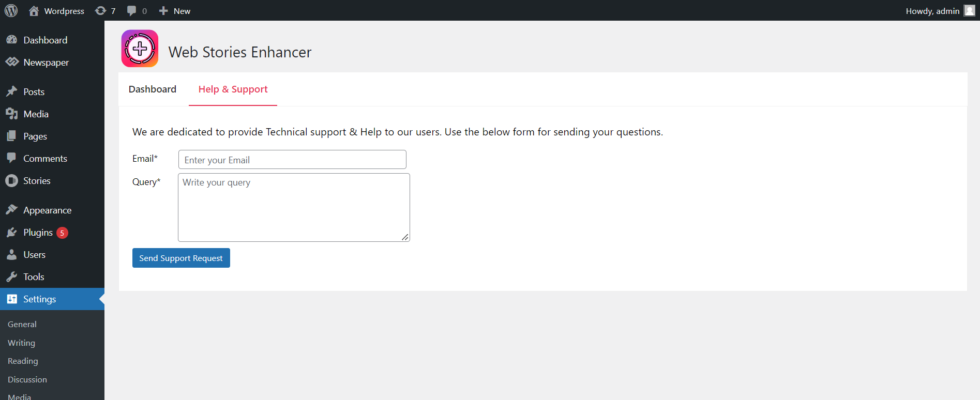Image resolution: width=980 pixels, height=400 pixels.
Task: Click the Tools wrench icon
Action: click(11, 276)
